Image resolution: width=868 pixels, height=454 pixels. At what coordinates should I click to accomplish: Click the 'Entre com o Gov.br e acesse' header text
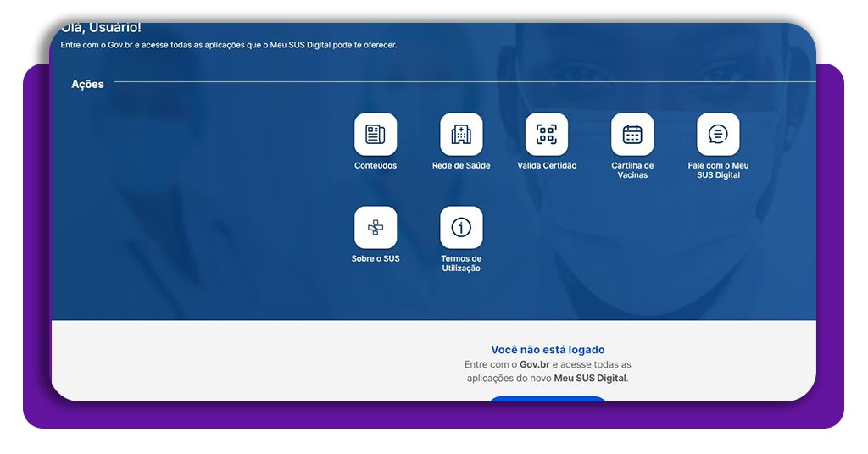229,45
